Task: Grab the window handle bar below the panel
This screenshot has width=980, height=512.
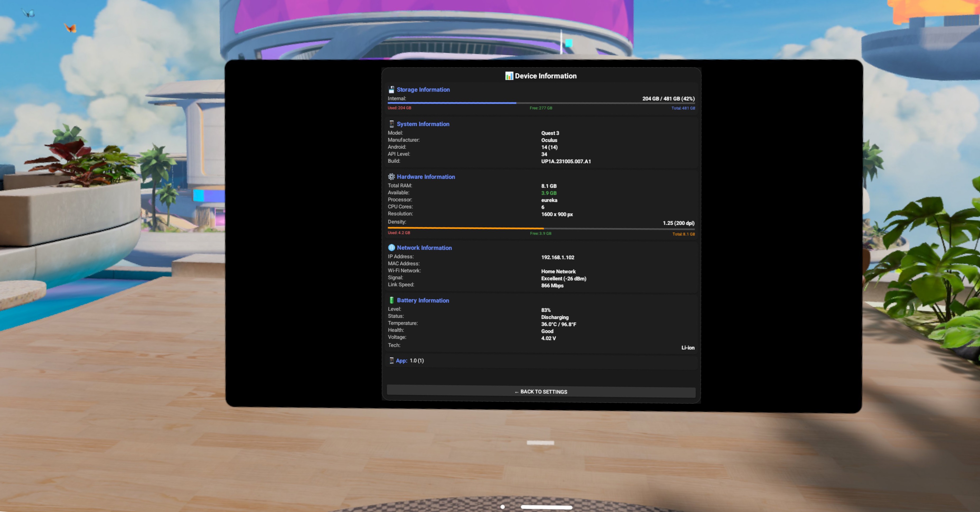Action: pos(540,443)
